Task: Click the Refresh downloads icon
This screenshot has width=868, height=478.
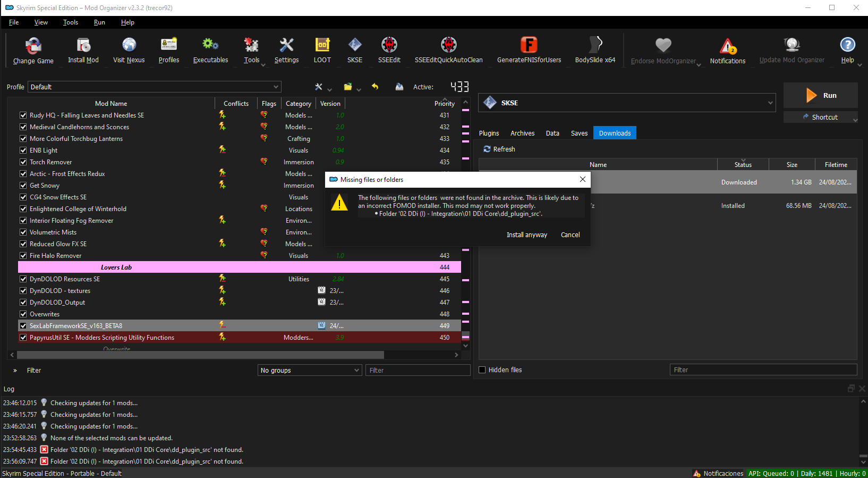Action: [487, 149]
